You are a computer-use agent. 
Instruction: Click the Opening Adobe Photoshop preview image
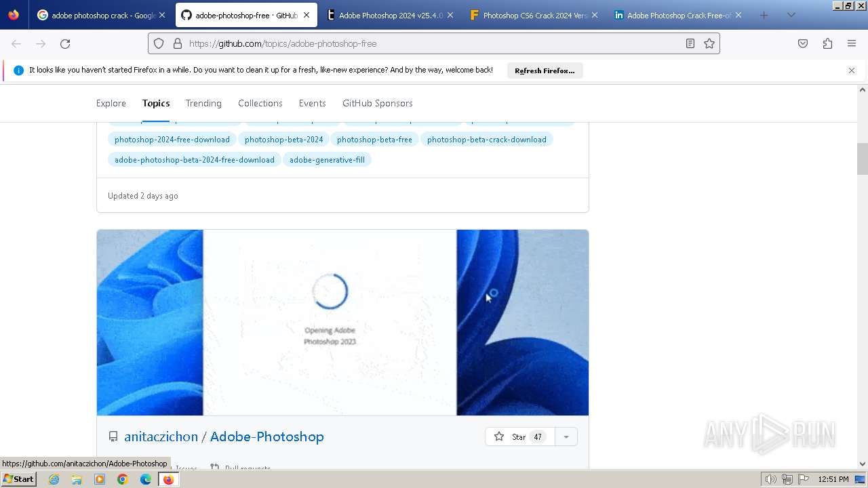[342, 323]
